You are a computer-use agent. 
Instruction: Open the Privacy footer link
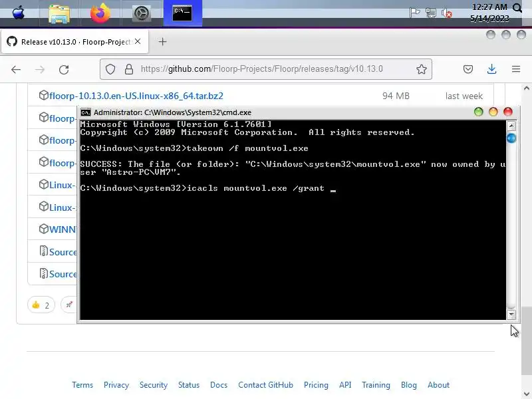point(116,385)
